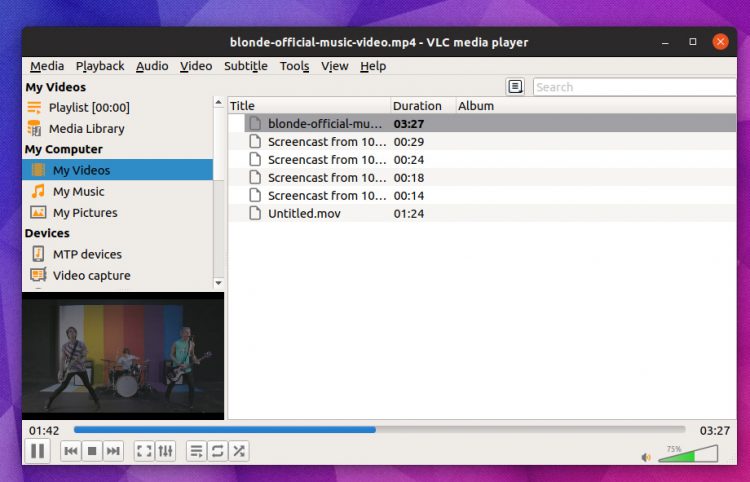Mute audio via speaker icon
The width and height of the screenshot is (750, 482).
(x=646, y=457)
